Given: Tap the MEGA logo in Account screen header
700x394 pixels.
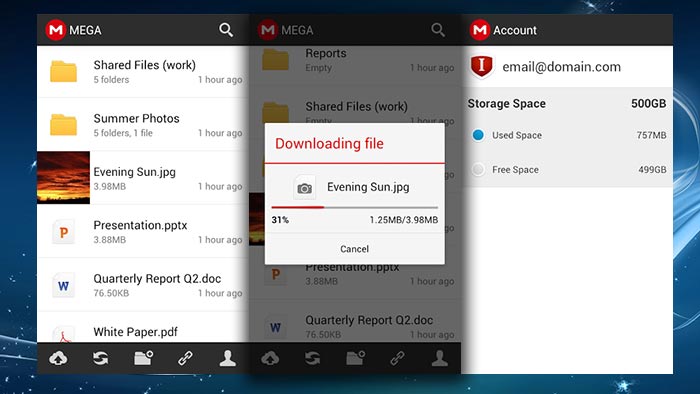Looking at the screenshot, I should pyautogui.click(x=480, y=30).
